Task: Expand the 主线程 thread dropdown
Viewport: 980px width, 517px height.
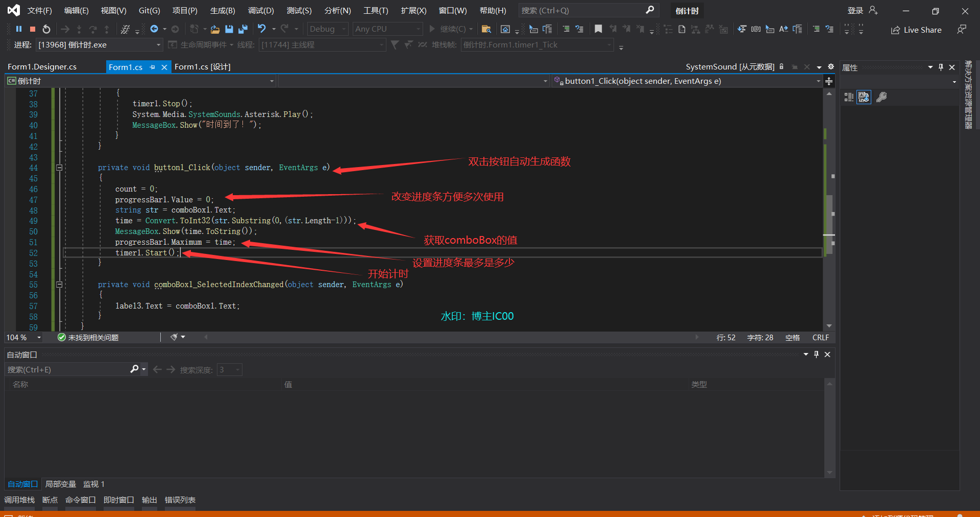Action: click(x=382, y=45)
